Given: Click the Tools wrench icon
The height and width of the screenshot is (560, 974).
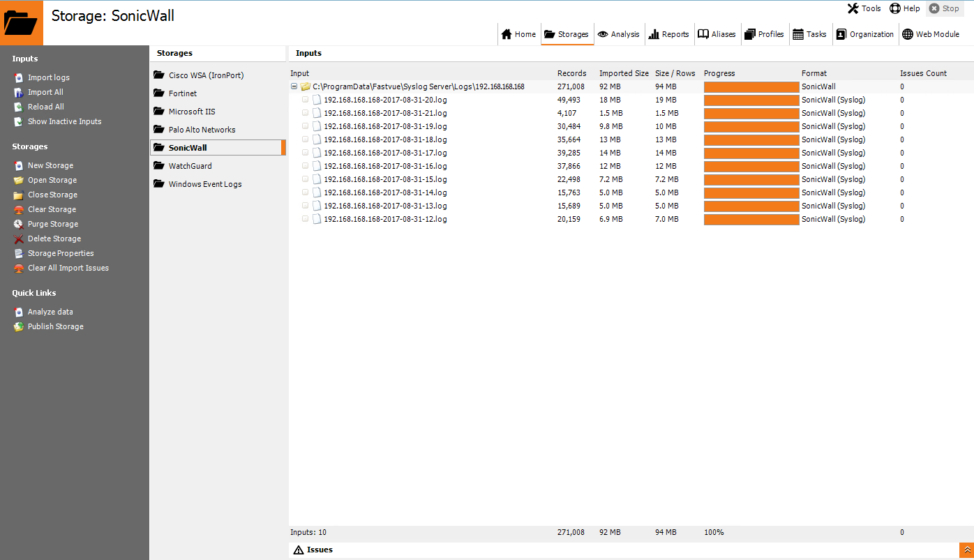Looking at the screenshot, I should pyautogui.click(x=853, y=8).
